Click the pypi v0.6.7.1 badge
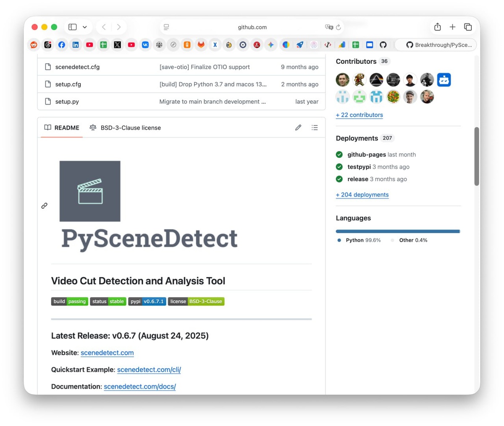This screenshot has width=504, height=426. click(147, 301)
